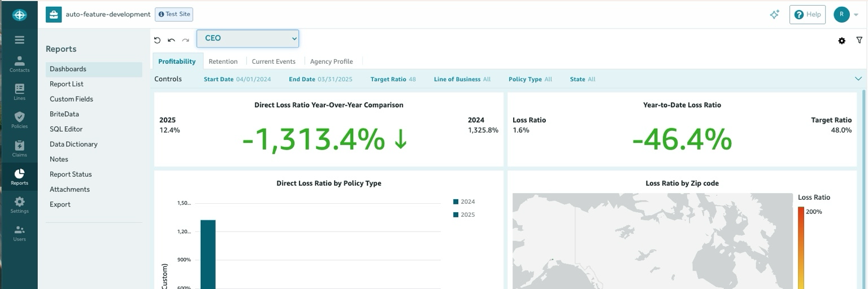The image size is (868, 289).
Task: Switch to the Retention tab
Action: tap(223, 62)
